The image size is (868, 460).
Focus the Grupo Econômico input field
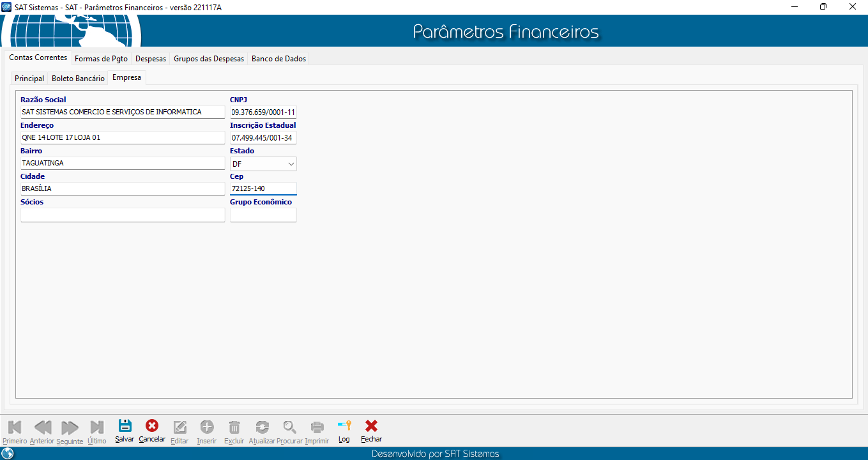pos(263,215)
